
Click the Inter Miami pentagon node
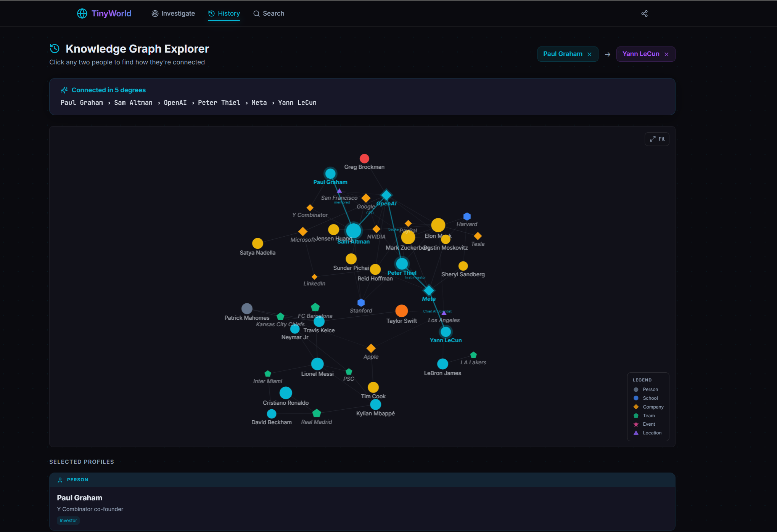tap(268, 373)
